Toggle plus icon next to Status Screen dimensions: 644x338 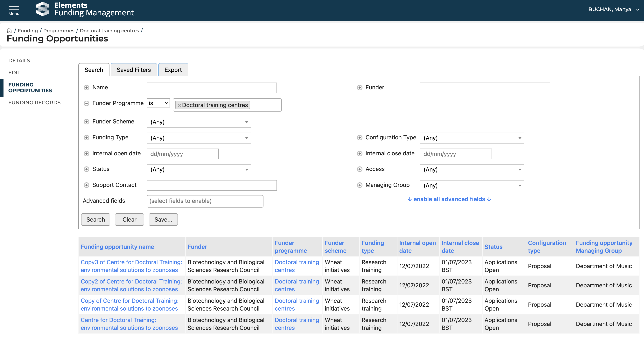click(87, 169)
